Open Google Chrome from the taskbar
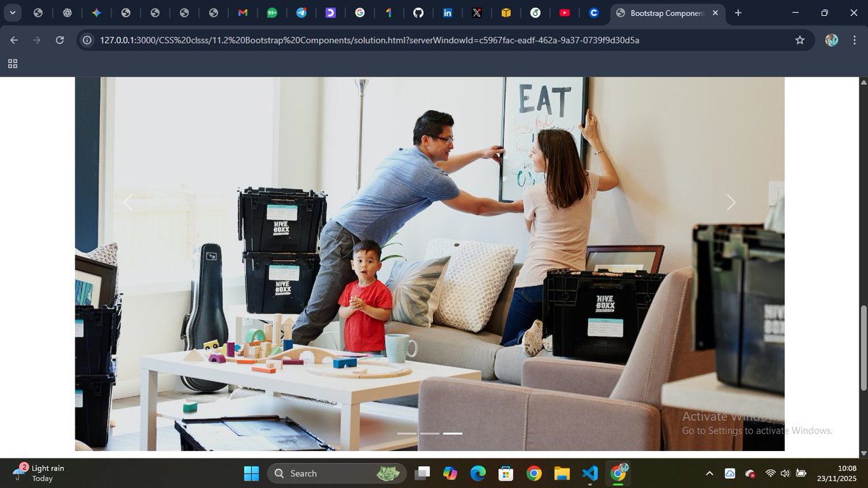The height and width of the screenshot is (488, 868). [x=534, y=473]
